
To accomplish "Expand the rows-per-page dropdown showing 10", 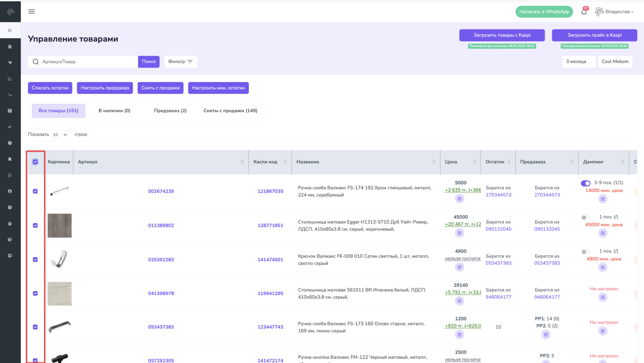I will (x=60, y=135).
